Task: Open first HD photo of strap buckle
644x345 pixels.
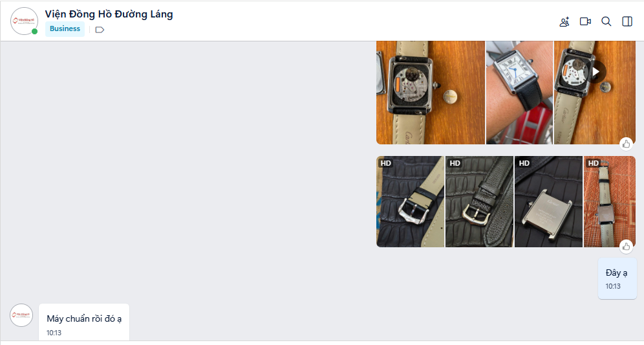Action: pos(411,201)
